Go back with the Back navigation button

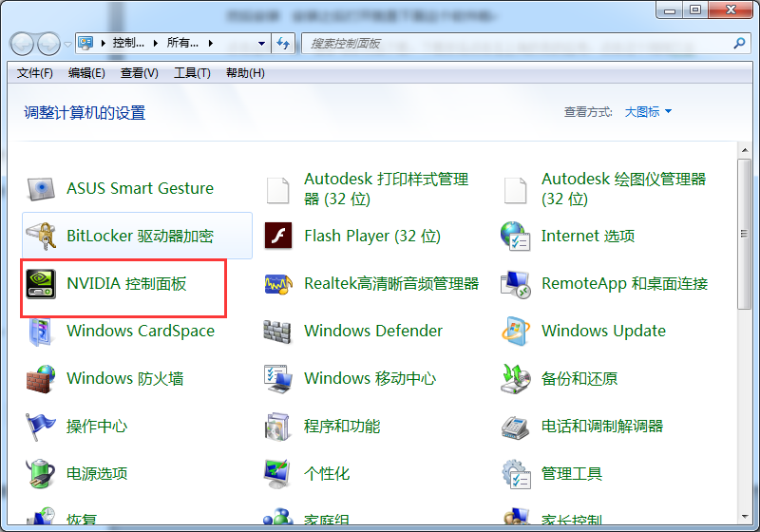coord(22,44)
